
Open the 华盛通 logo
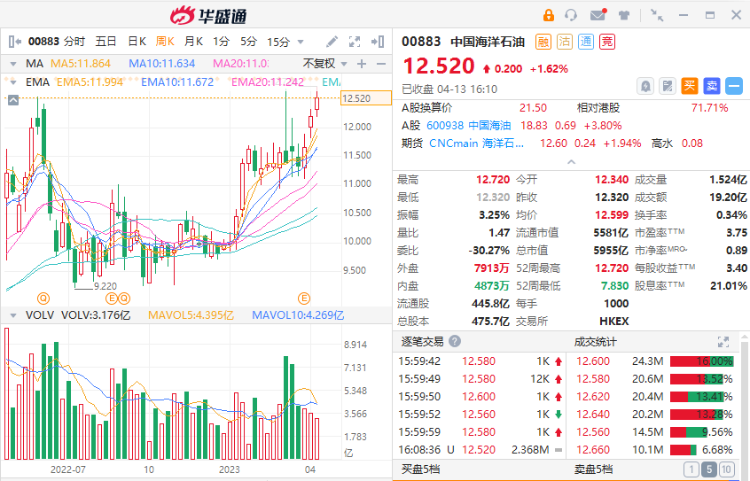coord(209,15)
